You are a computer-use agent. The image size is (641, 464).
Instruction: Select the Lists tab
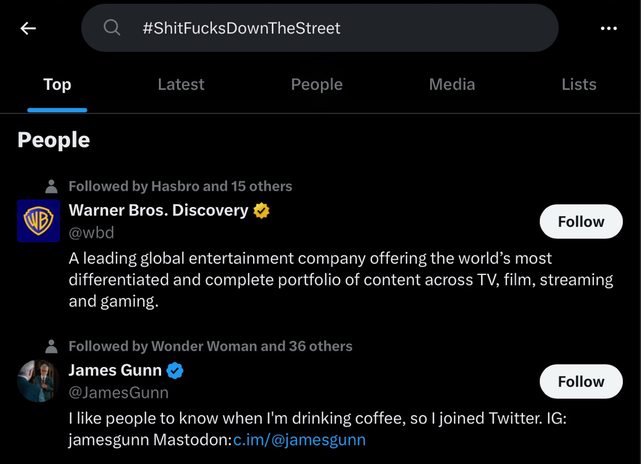pos(579,85)
